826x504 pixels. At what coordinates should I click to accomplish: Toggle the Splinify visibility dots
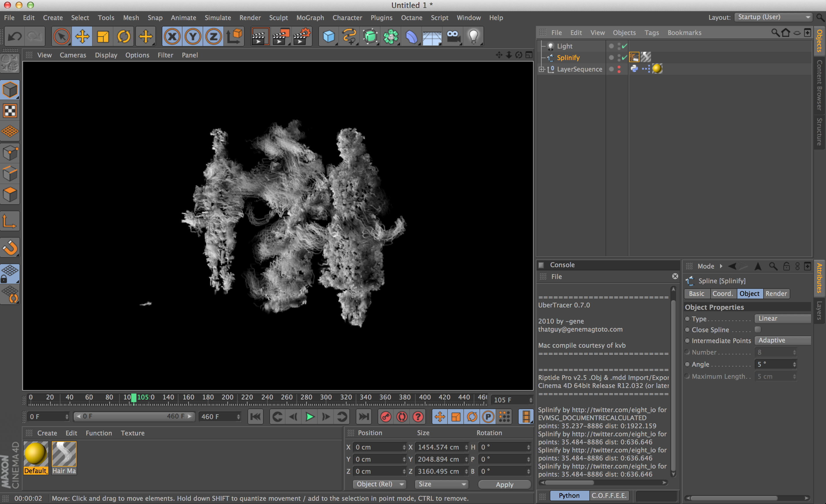[x=619, y=58]
